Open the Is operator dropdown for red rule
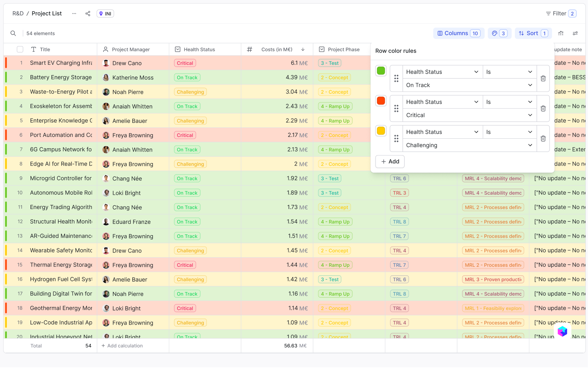Image resolution: width=588 pixels, height=368 pixels. [x=509, y=102]
